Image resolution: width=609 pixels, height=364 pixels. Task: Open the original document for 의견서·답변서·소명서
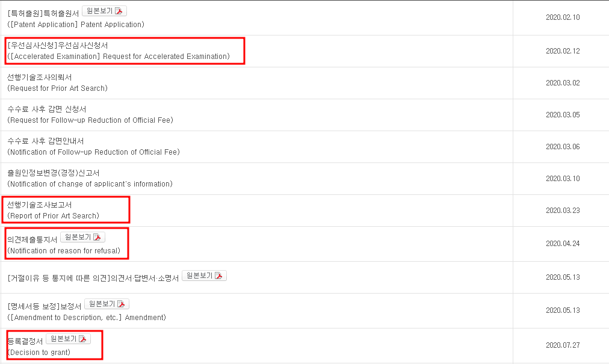click(x=204, y=276)
